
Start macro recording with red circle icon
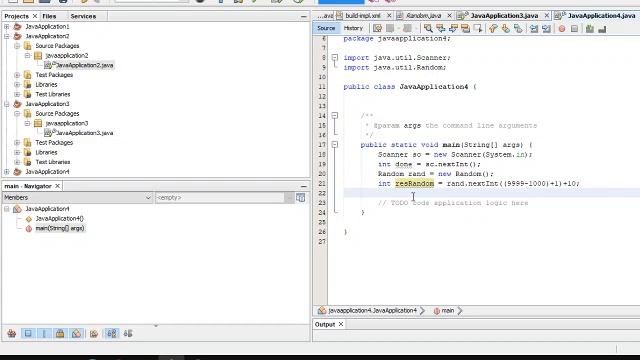562,29
